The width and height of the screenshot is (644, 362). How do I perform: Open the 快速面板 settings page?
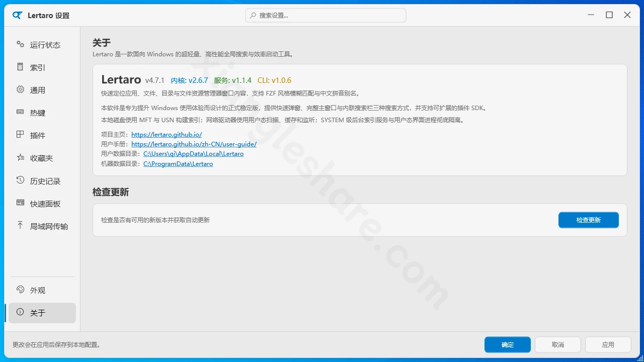coord(42,203)
